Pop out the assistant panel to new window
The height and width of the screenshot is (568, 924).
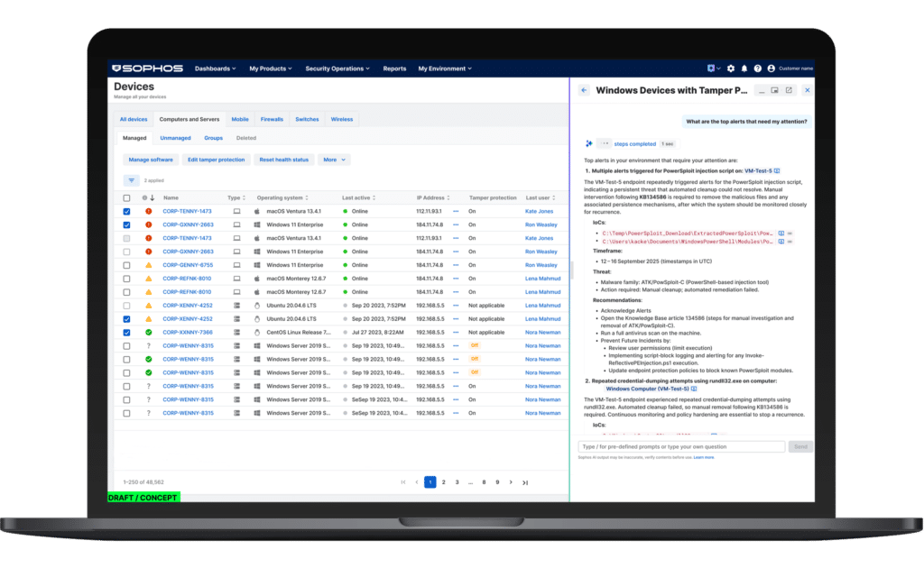pos(789,90)
